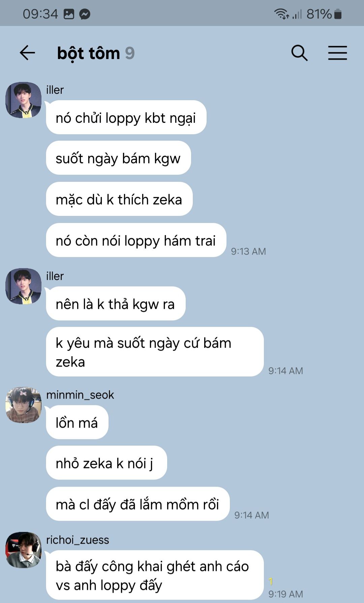Tap the battery icon in status bar
This screenshot has height=603, width=364.
coord(338,14)
